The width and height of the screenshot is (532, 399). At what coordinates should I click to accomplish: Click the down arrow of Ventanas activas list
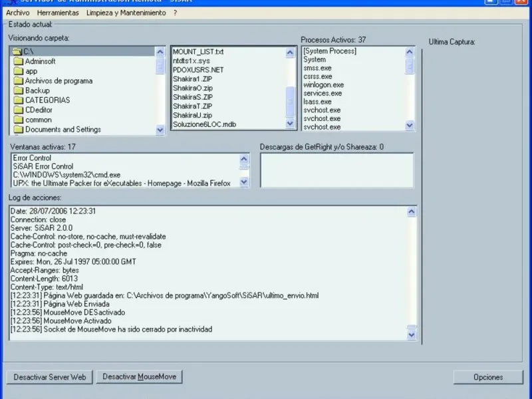(244, 182)
